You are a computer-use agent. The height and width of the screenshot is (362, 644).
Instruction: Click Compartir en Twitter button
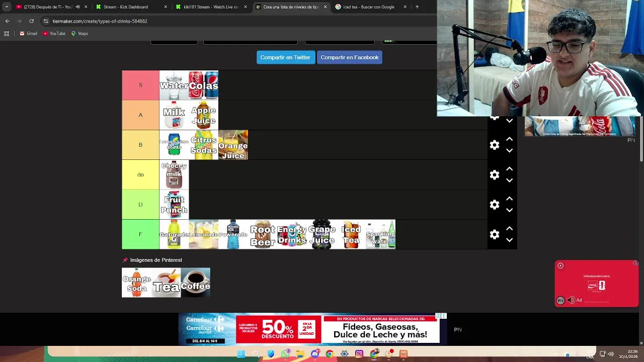tap(285, 57)
